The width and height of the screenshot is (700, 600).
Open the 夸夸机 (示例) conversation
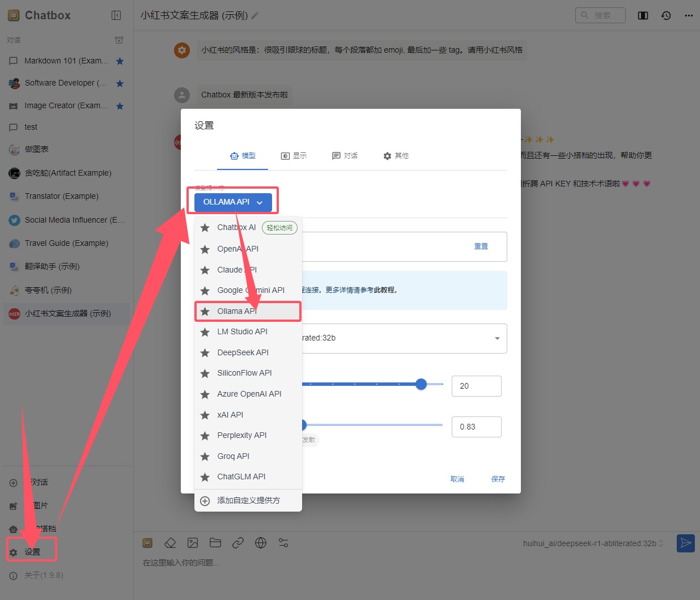tap(67, 291)
